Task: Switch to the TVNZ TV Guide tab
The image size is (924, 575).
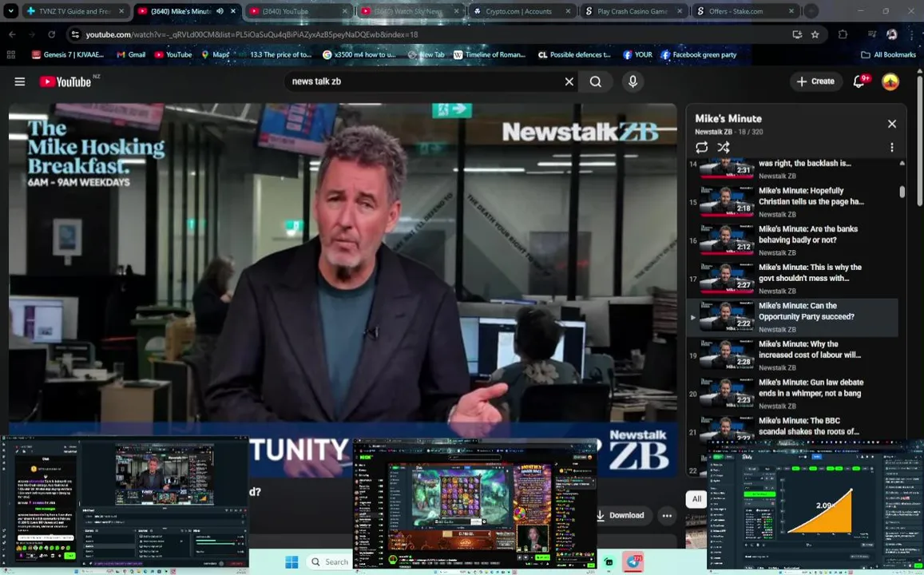Action: 75,11
